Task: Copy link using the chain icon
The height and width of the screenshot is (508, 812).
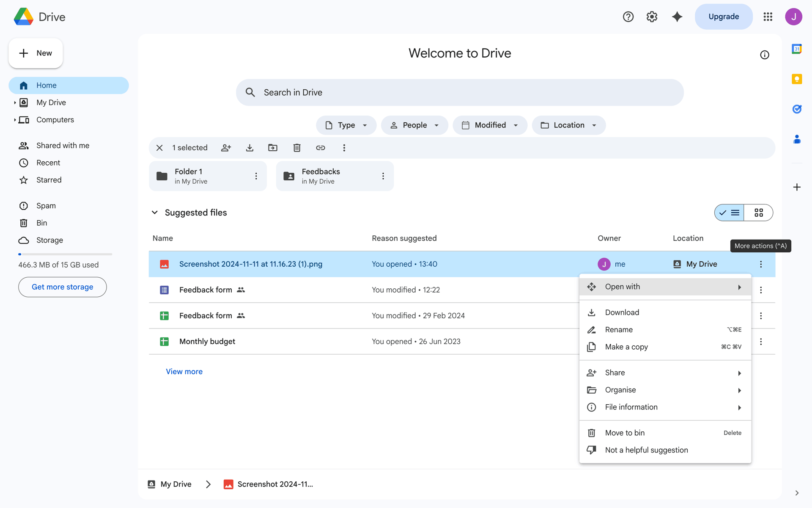Action: pos(321,148)
